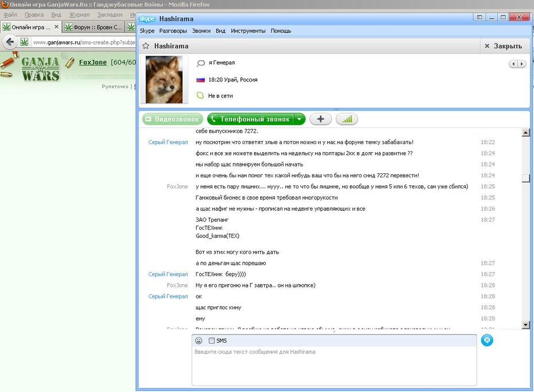Click the message а по деньгам щас порешаю
534x392 pixels.
pyautogui.click(x=231, y=263)
